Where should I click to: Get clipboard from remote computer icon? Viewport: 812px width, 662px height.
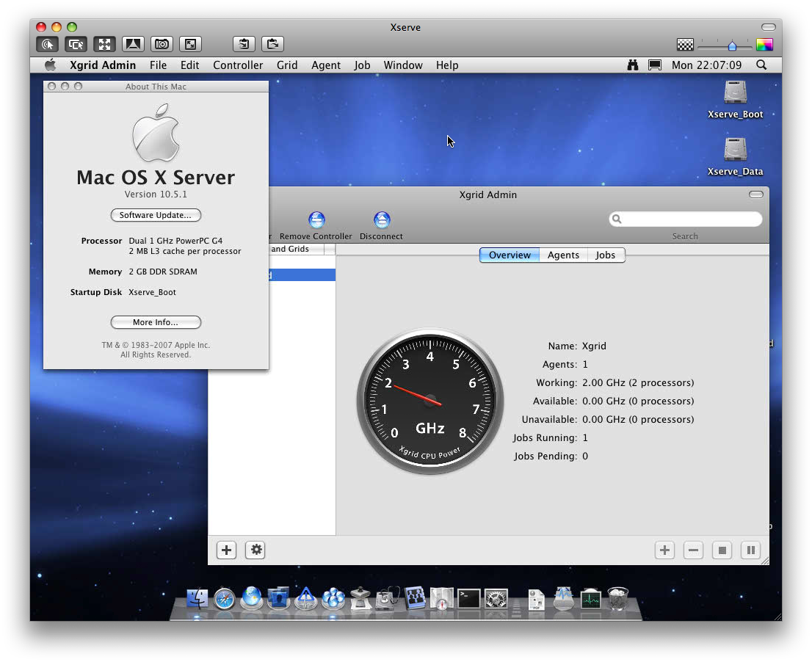click(244, 45)
